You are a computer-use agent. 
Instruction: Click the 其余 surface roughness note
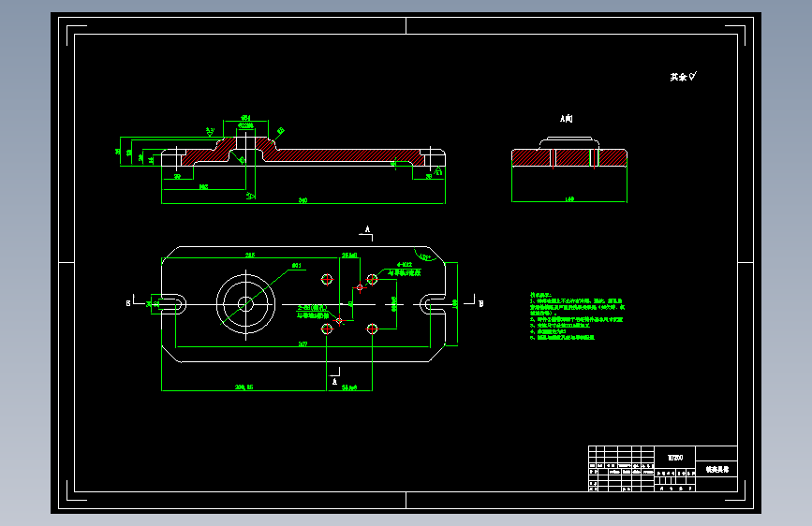[683, 77]
